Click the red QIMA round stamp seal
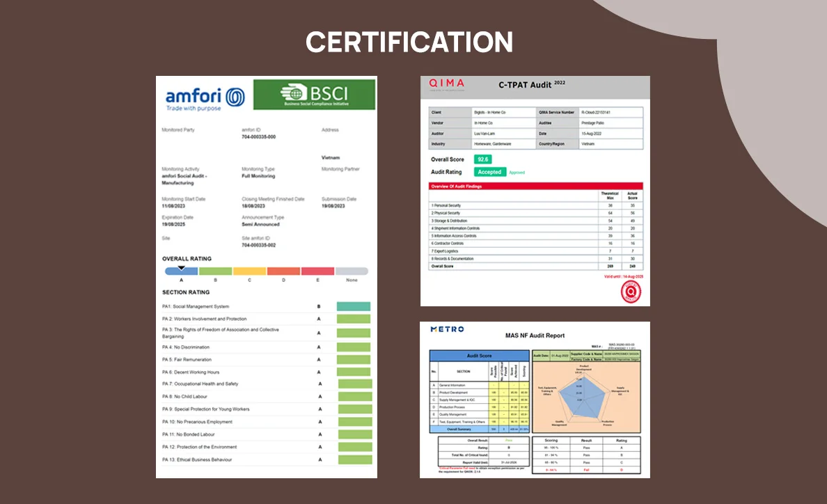The width and height of the screenshot is (827, 504). pyautogui.click(x=631, y=292)
